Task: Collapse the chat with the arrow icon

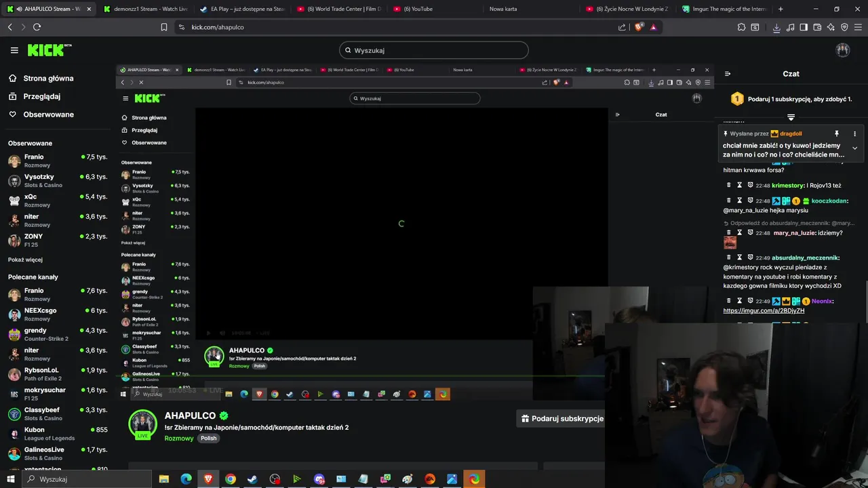Action: click(x=728, y=74)
